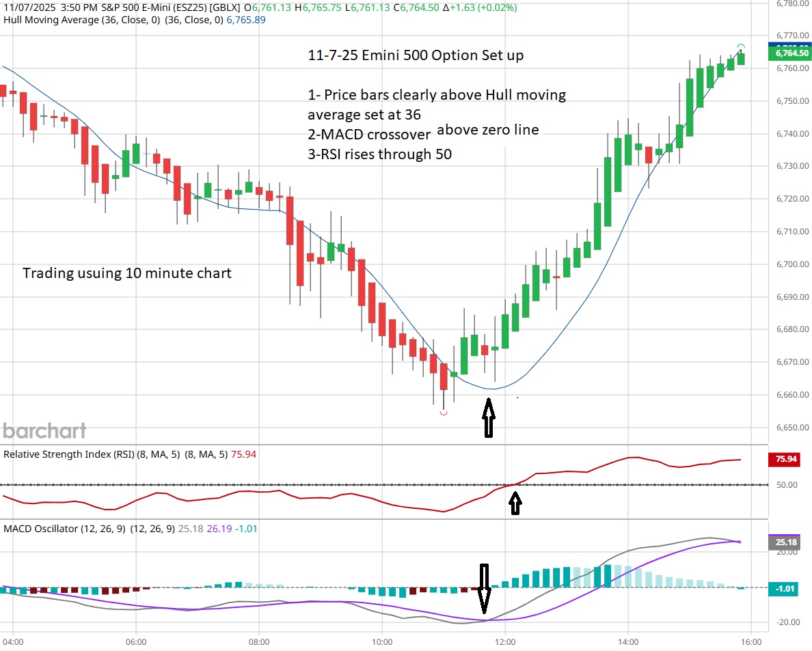The width and height of the screenshot is (812, 651).
Task: Click the green high marker above the last candle
Action: click(x=741, y=46)
